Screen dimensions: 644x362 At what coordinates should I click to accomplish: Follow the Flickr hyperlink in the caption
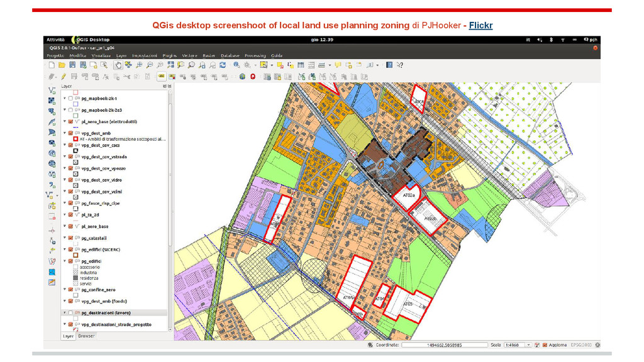tap(480, 25)
